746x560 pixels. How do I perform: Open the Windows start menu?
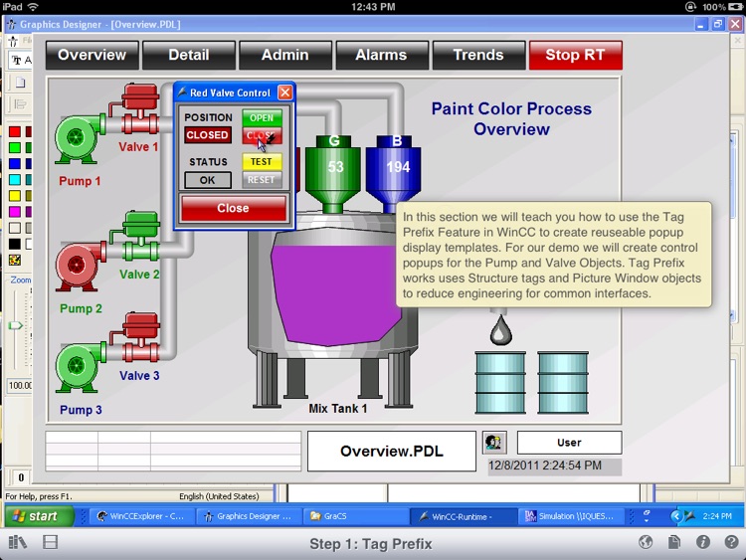tap(39, 516)
